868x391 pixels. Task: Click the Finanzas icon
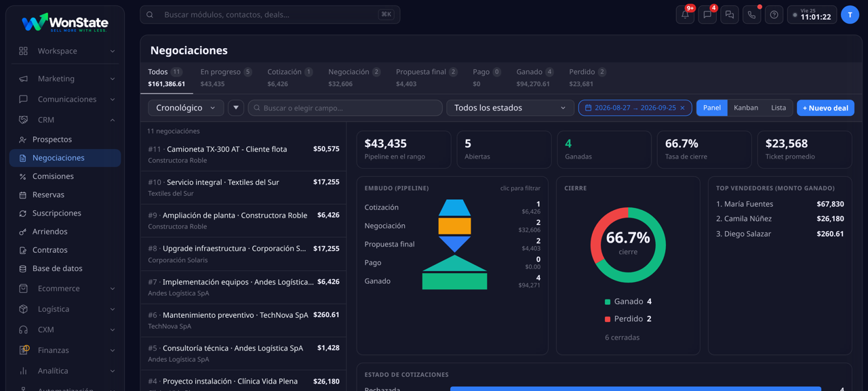click(24, 350)
